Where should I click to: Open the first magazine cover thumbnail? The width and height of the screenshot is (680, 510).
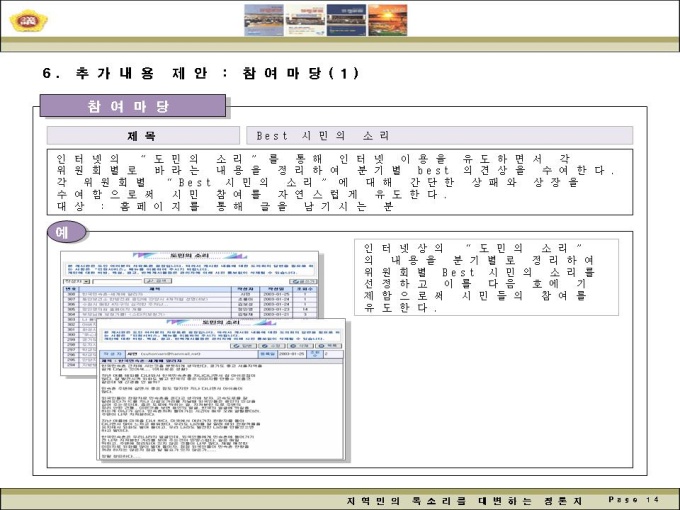(264, 20)
